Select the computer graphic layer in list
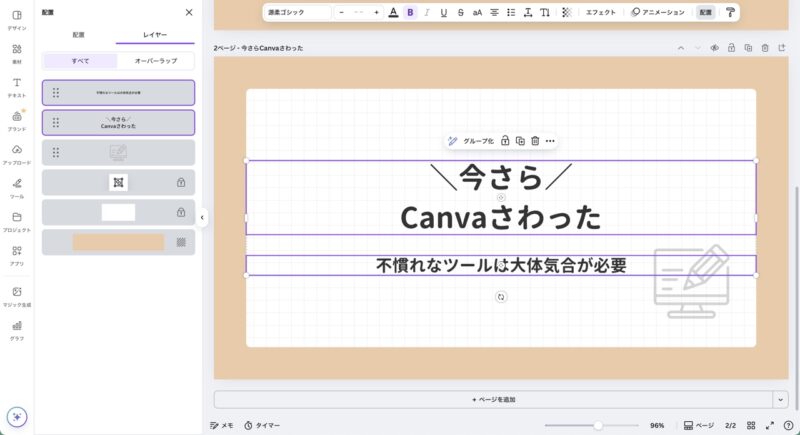 coord(118,152)
